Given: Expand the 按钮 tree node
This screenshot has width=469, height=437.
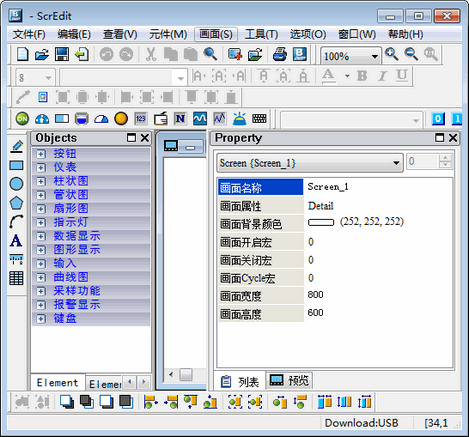Looking at the screenshot, I should click(41, 154).
